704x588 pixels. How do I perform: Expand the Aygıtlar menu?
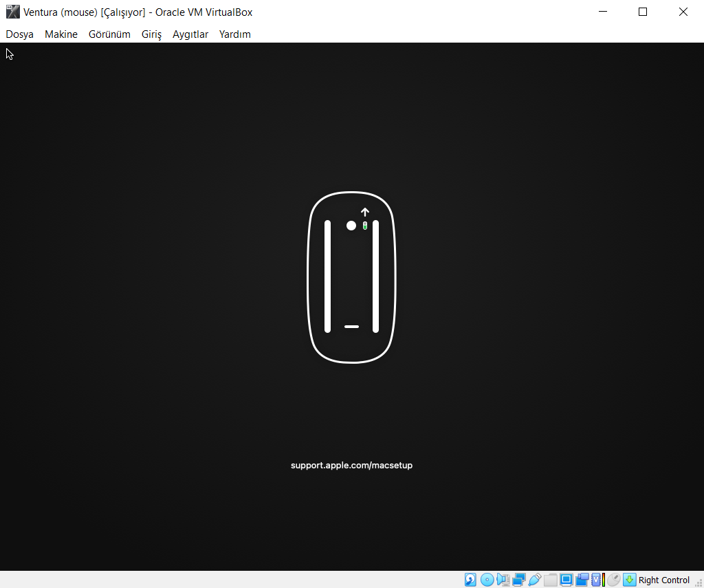click(x=190, y=34)
